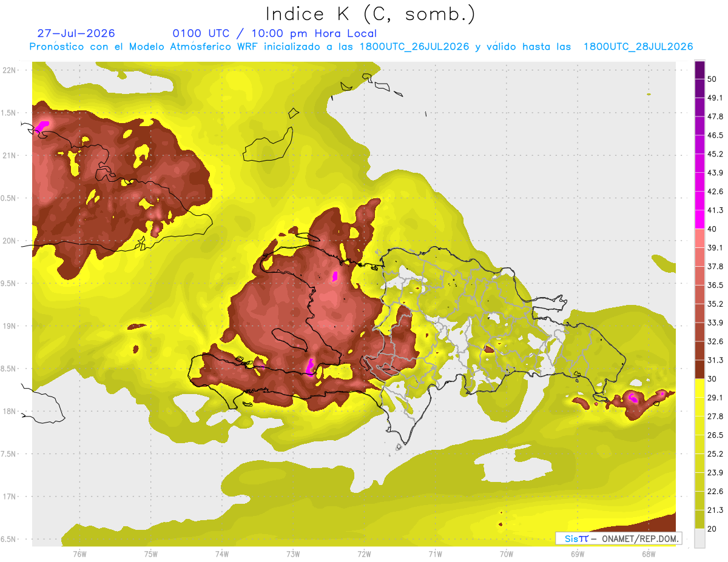This screenshot has width=728, height=562.
Task: Click the '19N' latitude axis label
Action: (8, 326)
